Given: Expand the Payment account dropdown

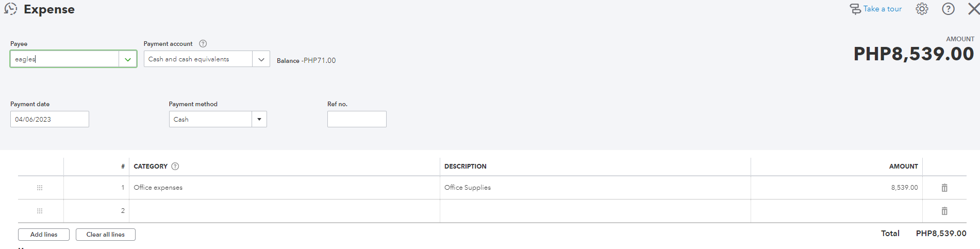Looking at the screenshot, I should click(261, 59).
